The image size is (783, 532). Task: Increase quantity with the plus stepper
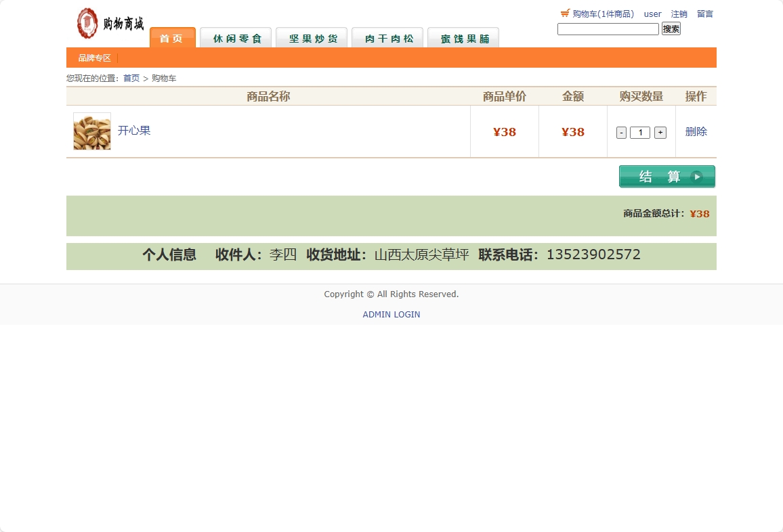(x=660, y=132)
